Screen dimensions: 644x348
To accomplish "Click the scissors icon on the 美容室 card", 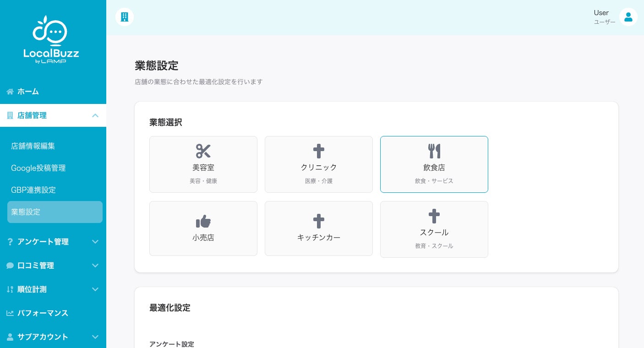I will [x=203, y=151].
